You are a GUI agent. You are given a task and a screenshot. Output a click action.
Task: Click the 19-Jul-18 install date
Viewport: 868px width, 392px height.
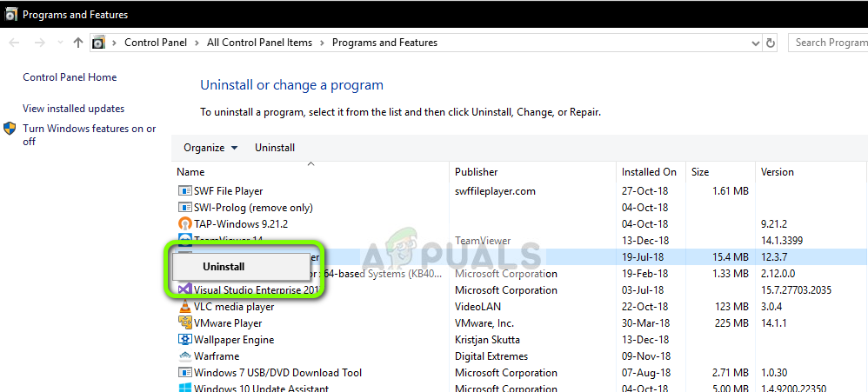[x=643, y=257]
